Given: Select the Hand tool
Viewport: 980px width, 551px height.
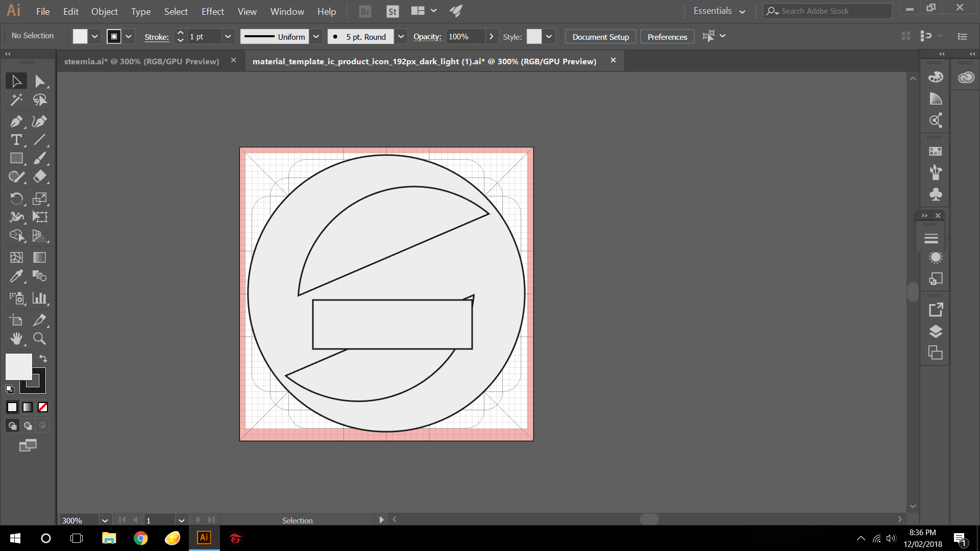Looking at the screenshot, I should (16, 339).
